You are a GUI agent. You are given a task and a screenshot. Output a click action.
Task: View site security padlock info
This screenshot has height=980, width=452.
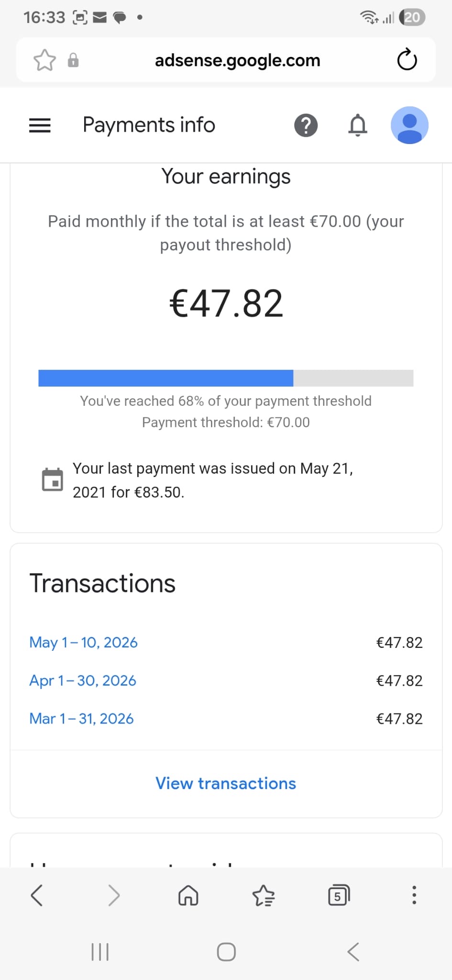point(73,60)
